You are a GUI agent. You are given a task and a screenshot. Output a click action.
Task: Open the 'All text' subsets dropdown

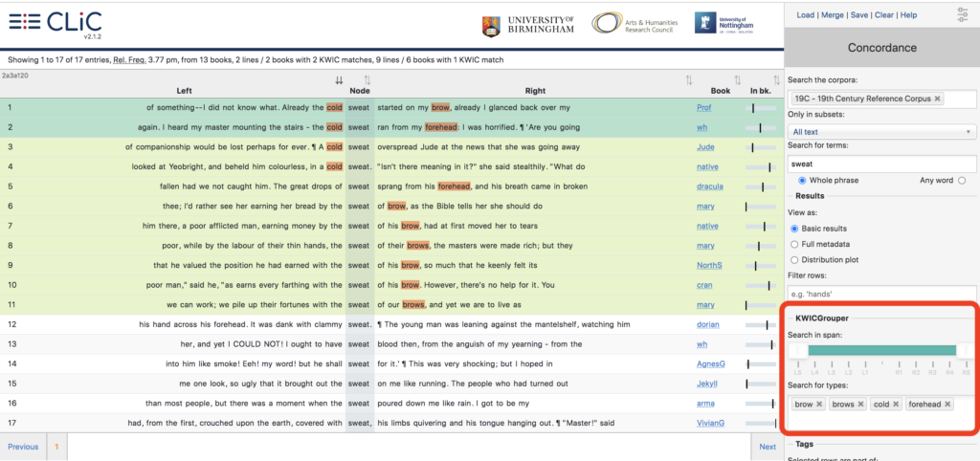pyautogui.click(x=881, y=131)
